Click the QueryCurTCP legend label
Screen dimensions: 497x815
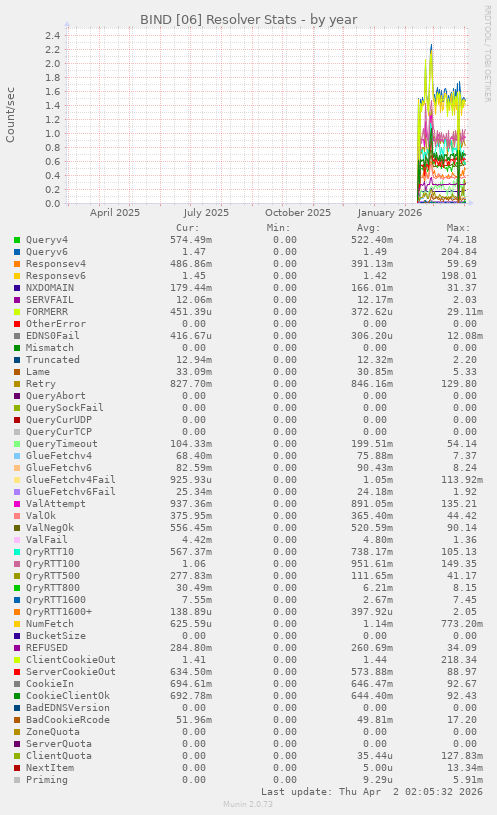pyautogui.click(x=59, y=432)
